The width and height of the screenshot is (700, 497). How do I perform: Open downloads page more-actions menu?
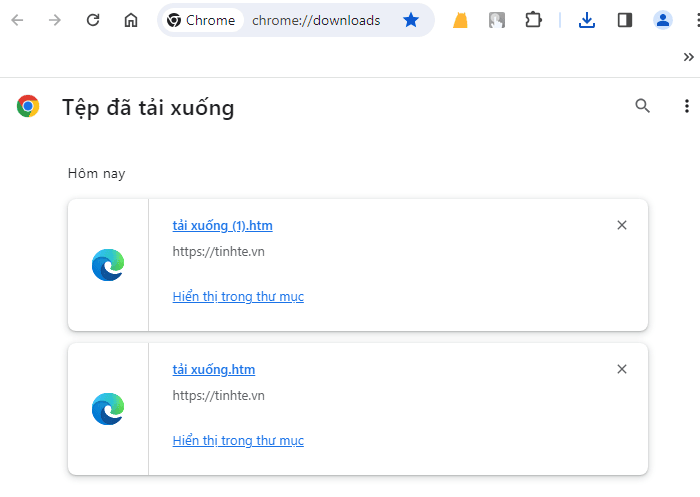point(687,106)
